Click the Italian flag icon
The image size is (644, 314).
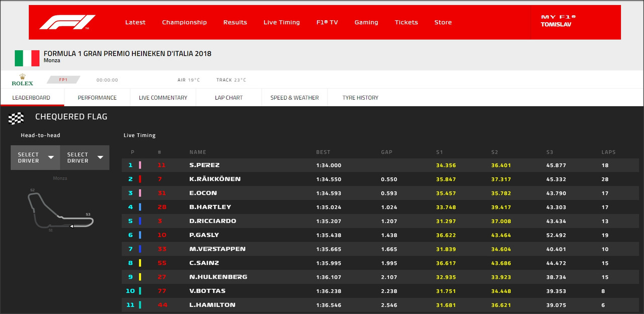(x=27, y=58)
